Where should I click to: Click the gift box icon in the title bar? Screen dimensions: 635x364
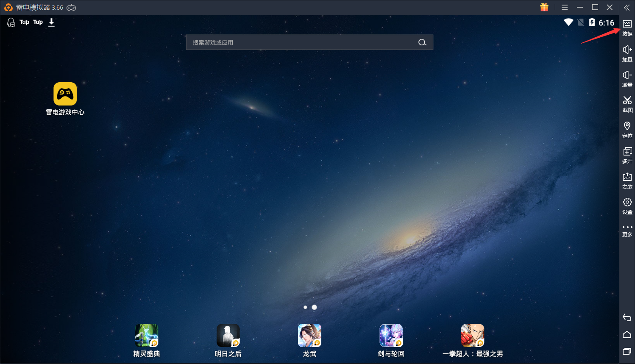coord(544,7)
